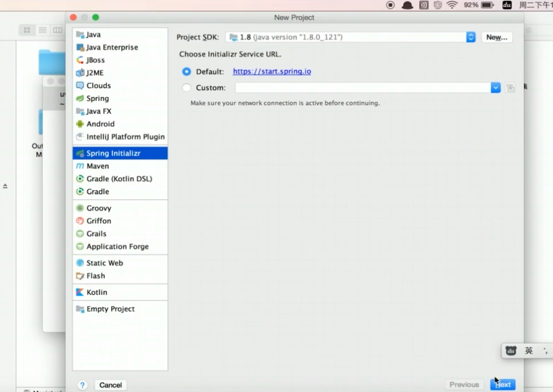This screenshot has height=392, width=553.
Task: Choose Android project type
Action: point(120,124)
